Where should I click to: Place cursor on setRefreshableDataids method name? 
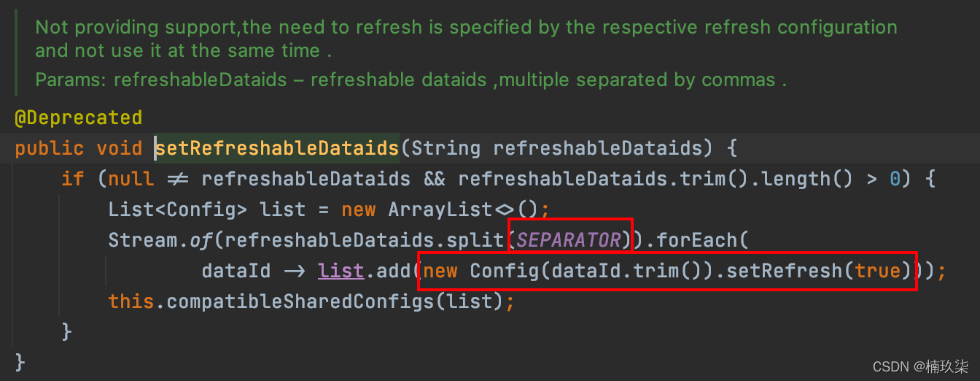277,148
